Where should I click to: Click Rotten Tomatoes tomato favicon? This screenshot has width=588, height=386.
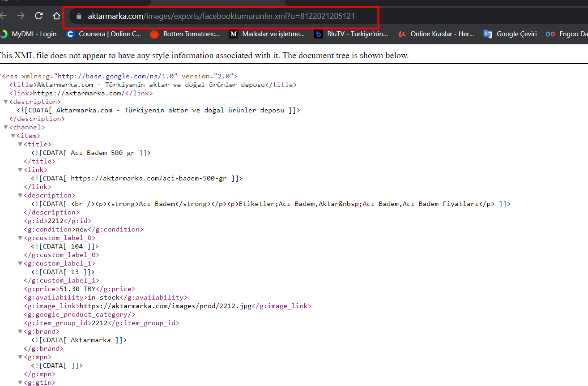[154, 34]
